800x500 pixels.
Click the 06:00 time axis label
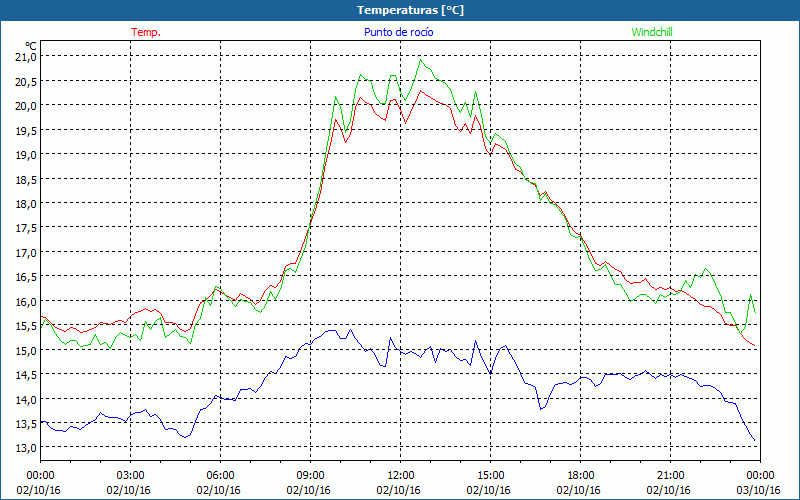221,475
